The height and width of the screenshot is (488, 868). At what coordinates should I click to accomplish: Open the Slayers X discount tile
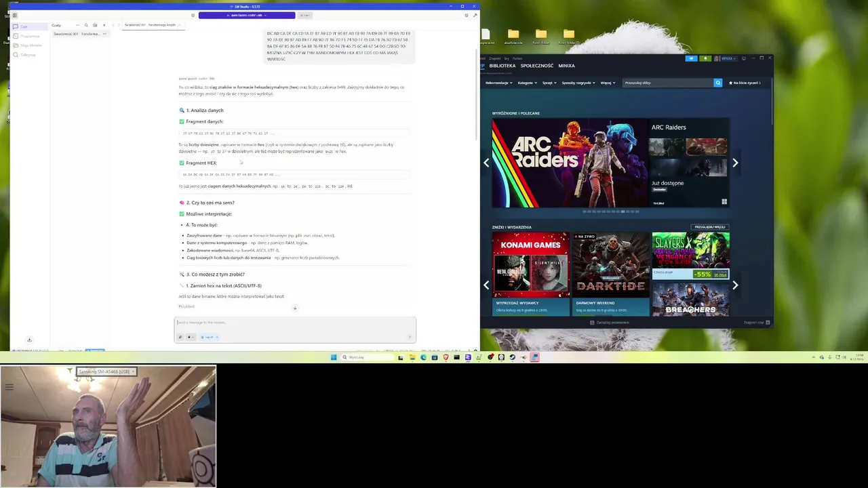point(690,256)
